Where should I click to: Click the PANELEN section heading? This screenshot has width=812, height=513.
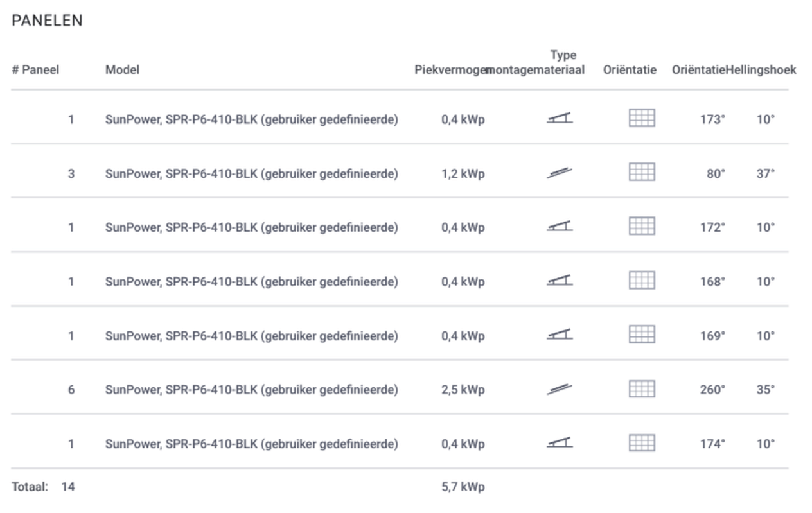47,21
